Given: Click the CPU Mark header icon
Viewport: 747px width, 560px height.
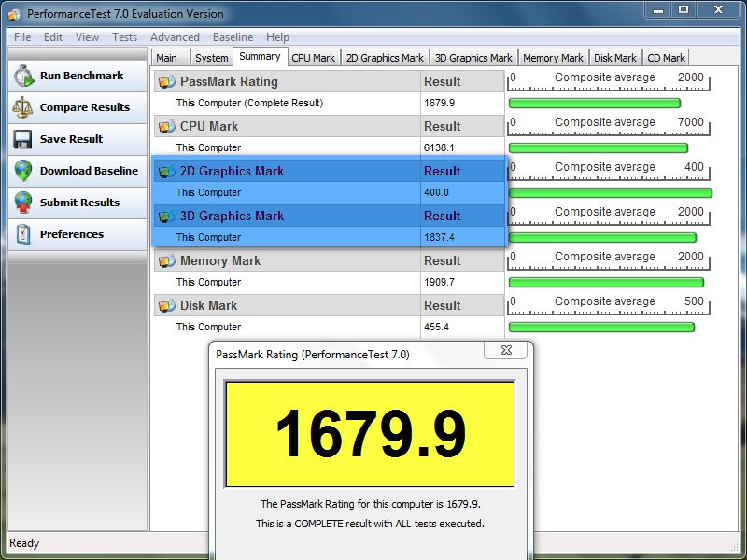Looking at the screenshot, I should (x=167, y=127).
